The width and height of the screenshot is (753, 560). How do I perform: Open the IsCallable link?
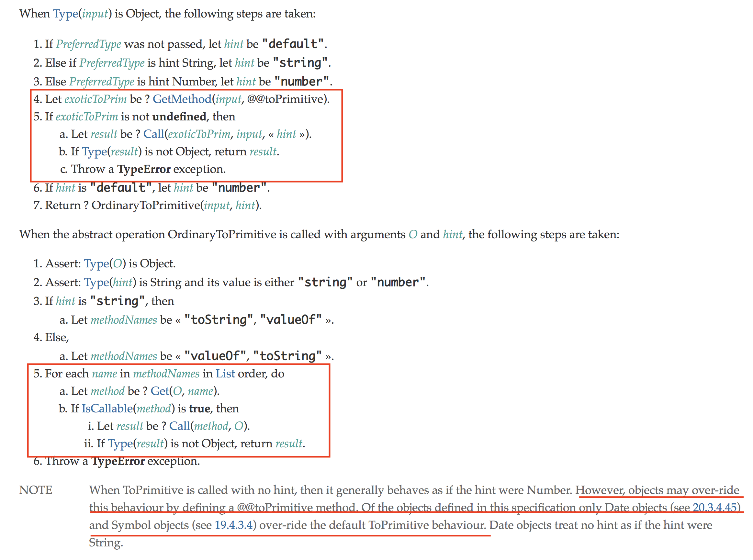coord(107,409)
